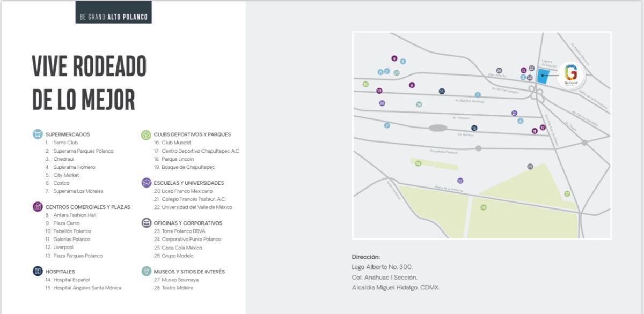Click the 'HOSPITALES' heading
644x314 pixels.
pos(60,272)
